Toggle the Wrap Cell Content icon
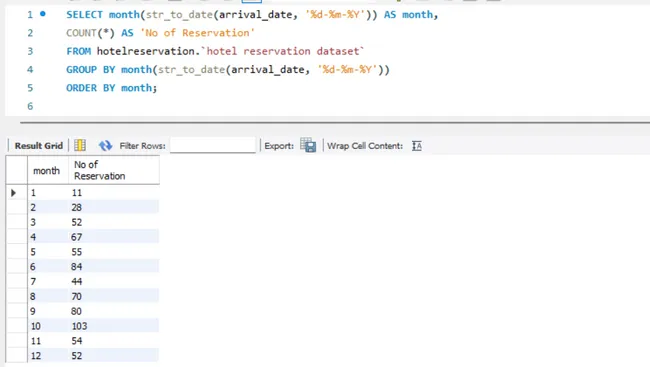Screen dimensions: 650x367 [417, 146]
